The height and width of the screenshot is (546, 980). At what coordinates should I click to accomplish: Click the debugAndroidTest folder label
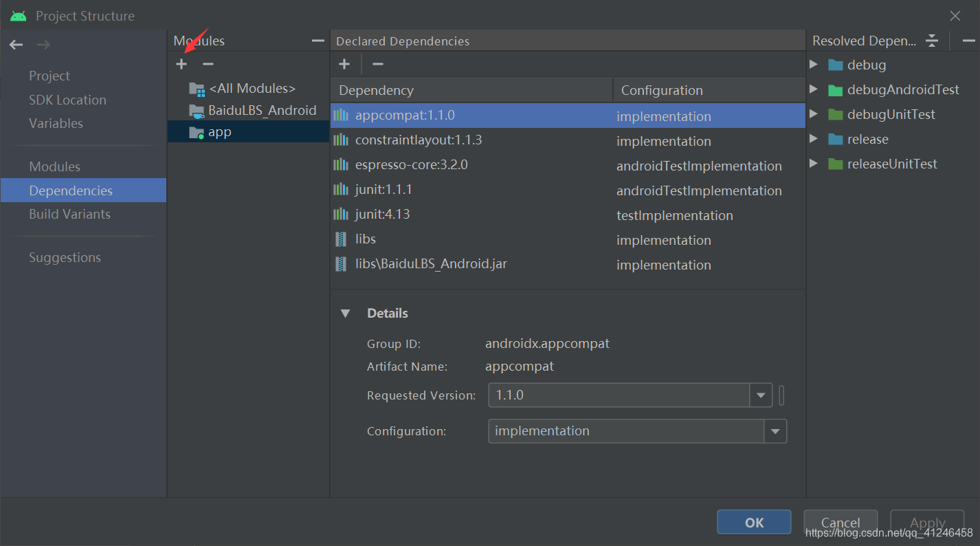[x=903, y=89]
